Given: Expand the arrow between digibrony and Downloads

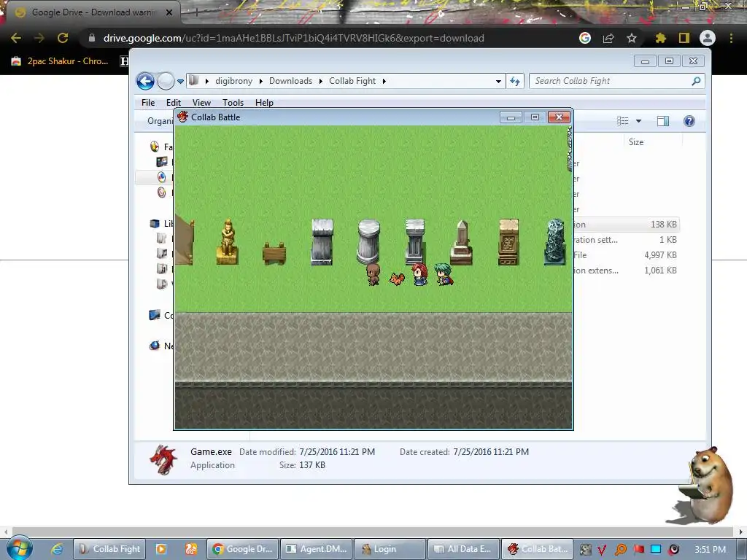Looking at the screenshot, I should pos(261,81).
